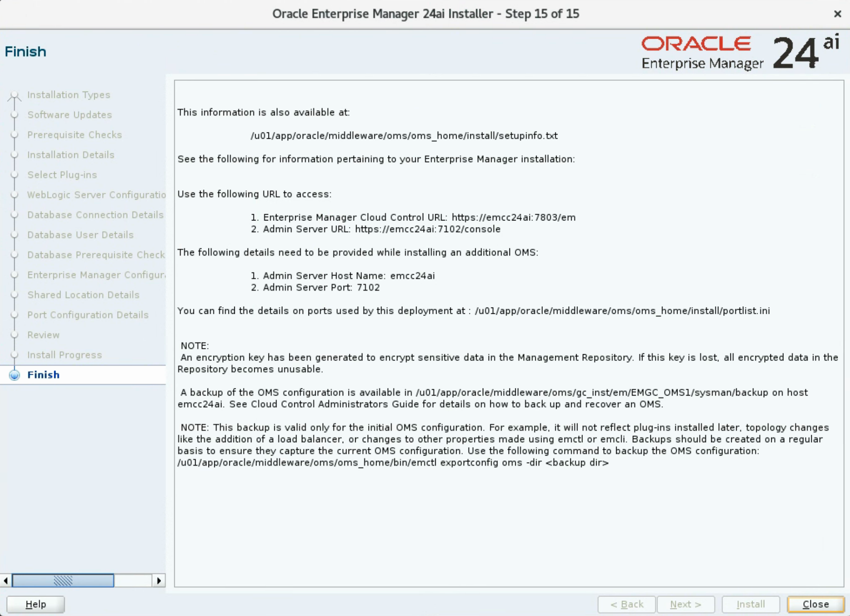Click the greyed-out Install button

(x=750, y=604)
